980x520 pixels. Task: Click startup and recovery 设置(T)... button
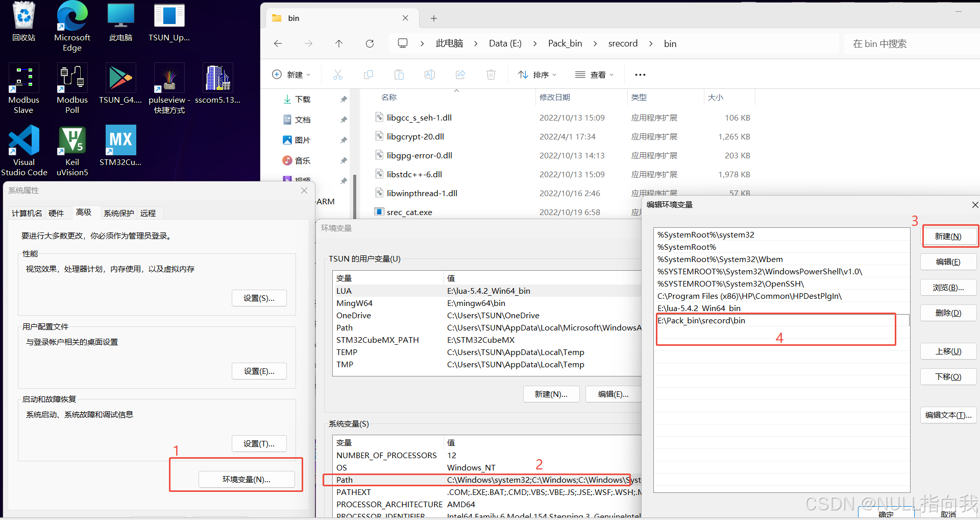coord(259,443)
